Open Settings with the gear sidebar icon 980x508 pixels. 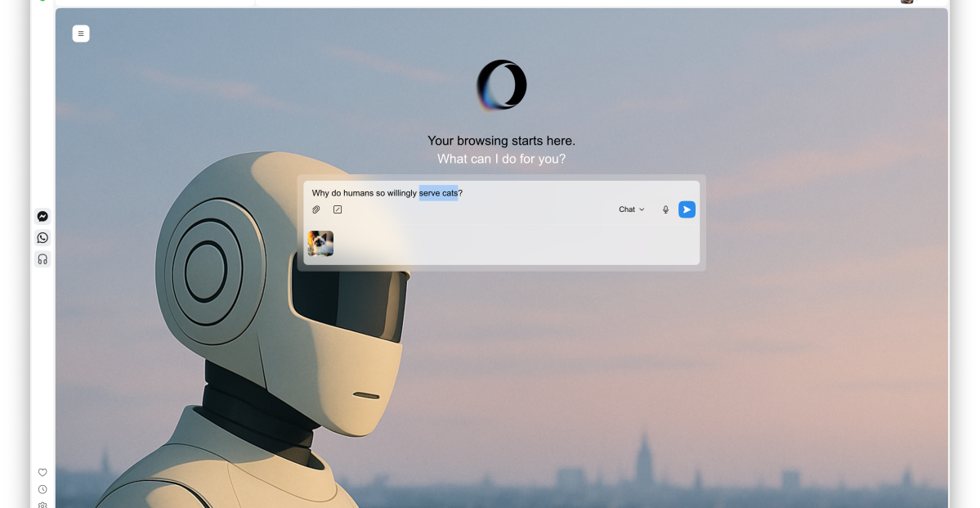point(42,505)
